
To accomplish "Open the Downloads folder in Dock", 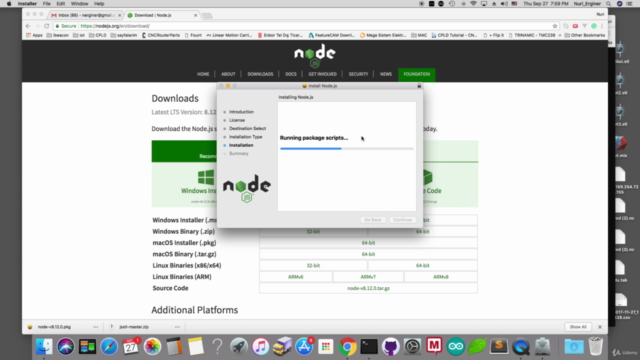I will point(574,347).
